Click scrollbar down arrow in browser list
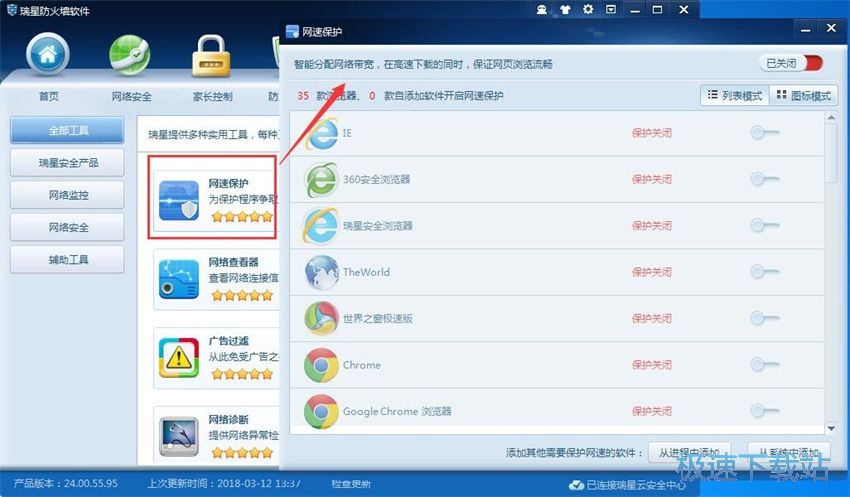This screenshot has width=850, height=497. pyautogui.click(x=831, y=428)
